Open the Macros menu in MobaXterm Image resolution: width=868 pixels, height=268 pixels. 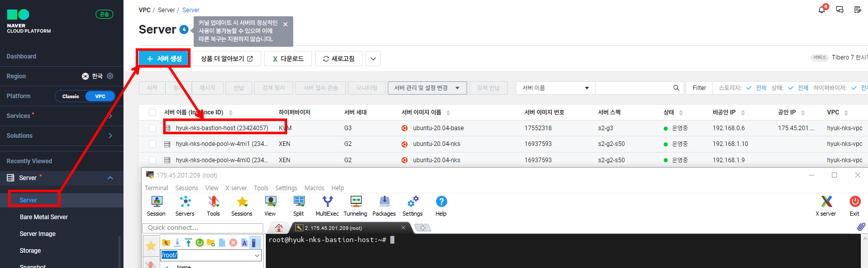[x=314, y=188]
